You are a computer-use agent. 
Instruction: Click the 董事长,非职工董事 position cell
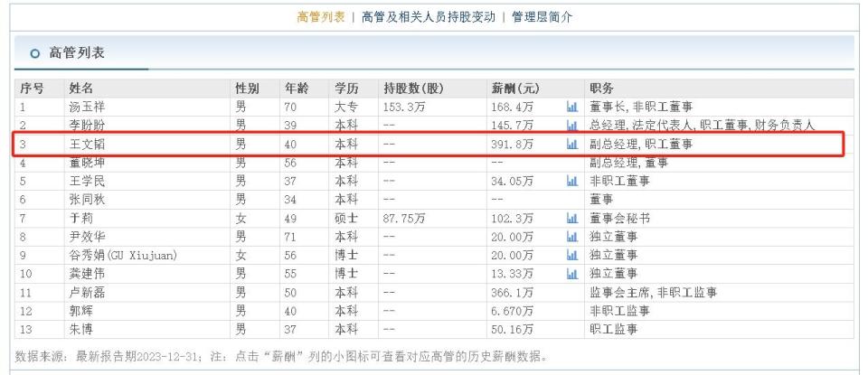point(641,108)
